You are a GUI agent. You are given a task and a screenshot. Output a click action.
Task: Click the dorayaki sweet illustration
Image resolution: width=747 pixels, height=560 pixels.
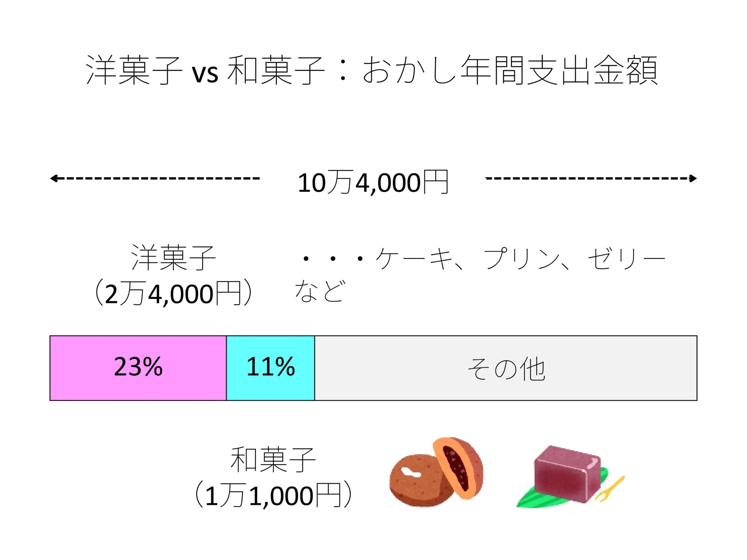436,472
